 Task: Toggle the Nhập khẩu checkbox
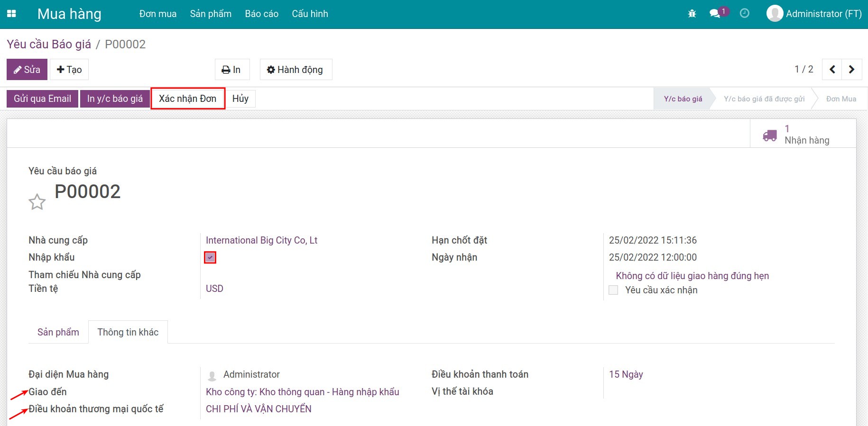210,257
